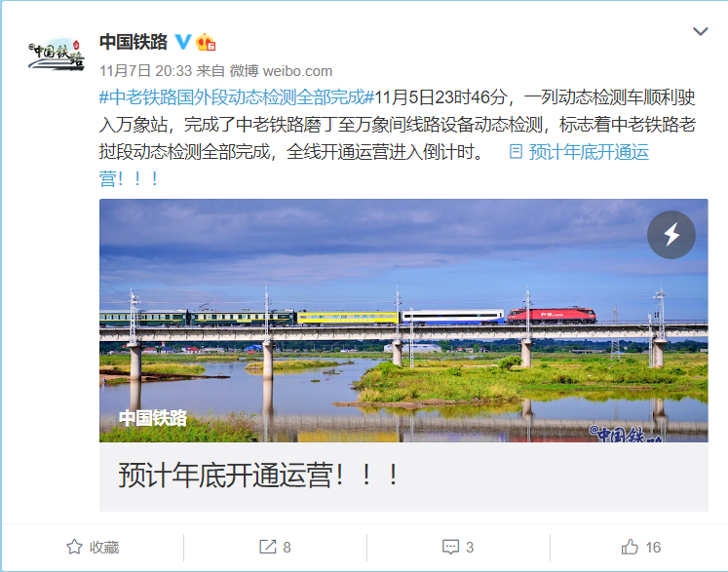728x572 pixels.
Task: Open the #中老铁路国外段动态检测全部完成# hashtag
Action: click(x=237, y=97)
